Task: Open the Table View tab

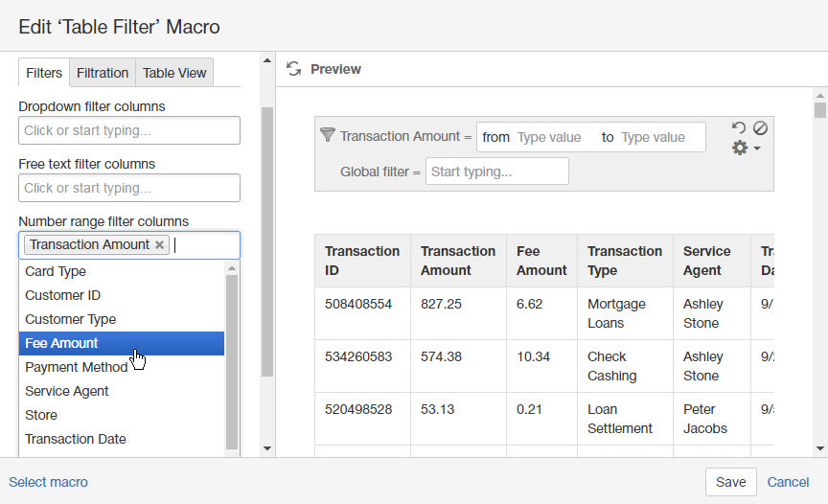Action: coord(173,73)
